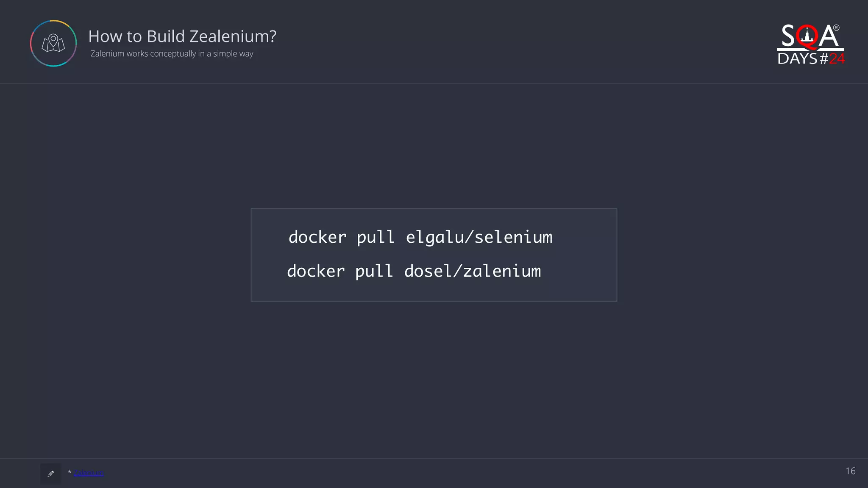
Task: Click the word pull in the second command
Action: tap(374, 271)
